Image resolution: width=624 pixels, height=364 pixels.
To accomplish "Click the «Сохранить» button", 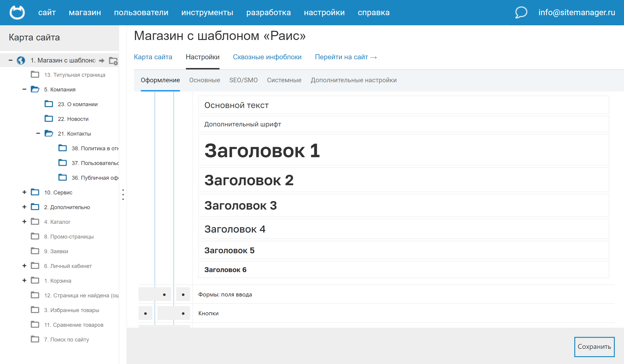I will tap(594, 347).
